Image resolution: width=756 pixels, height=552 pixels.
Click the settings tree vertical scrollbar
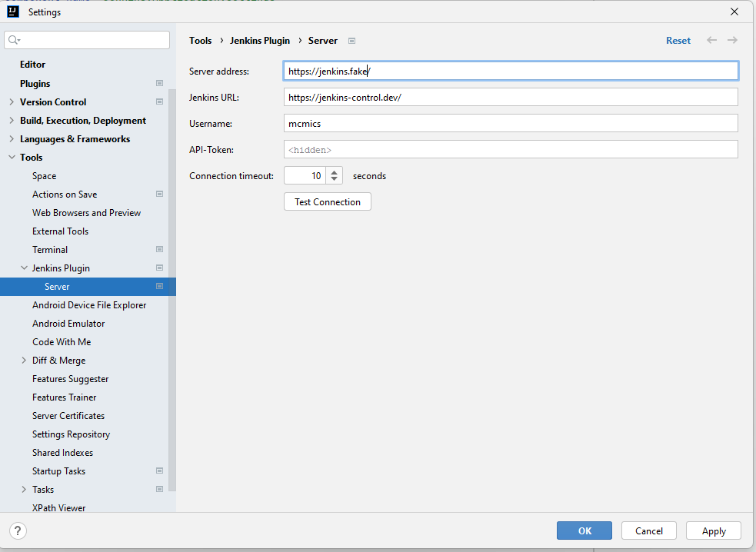[172, 289]
